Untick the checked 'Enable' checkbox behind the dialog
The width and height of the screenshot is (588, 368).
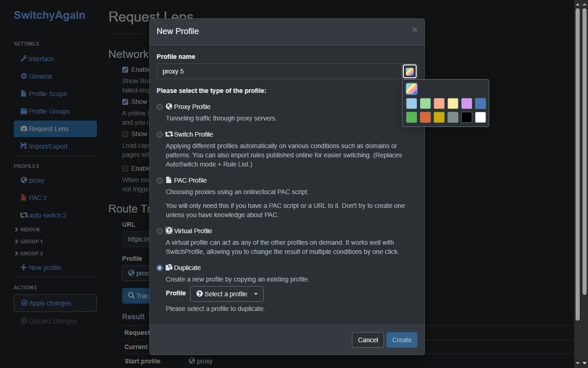[x=125, y=70]
